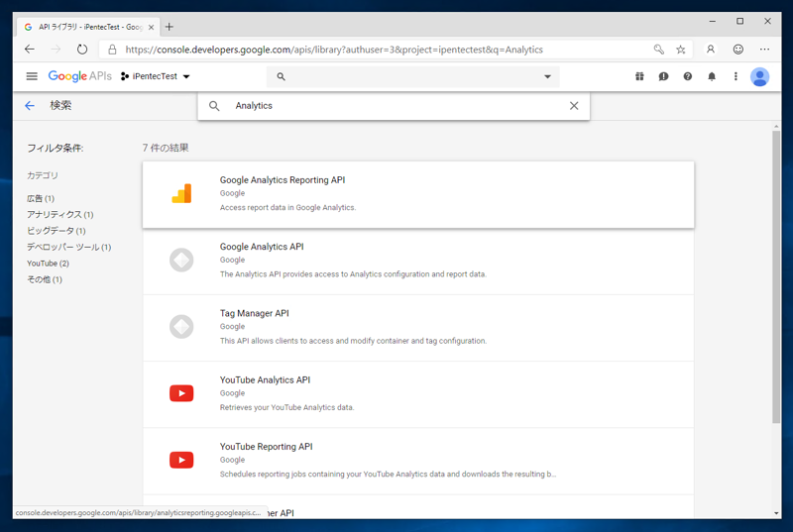This screenshot has height=532, width=793.
Task: Open the browser profile person icon
Action: point(711,49)
